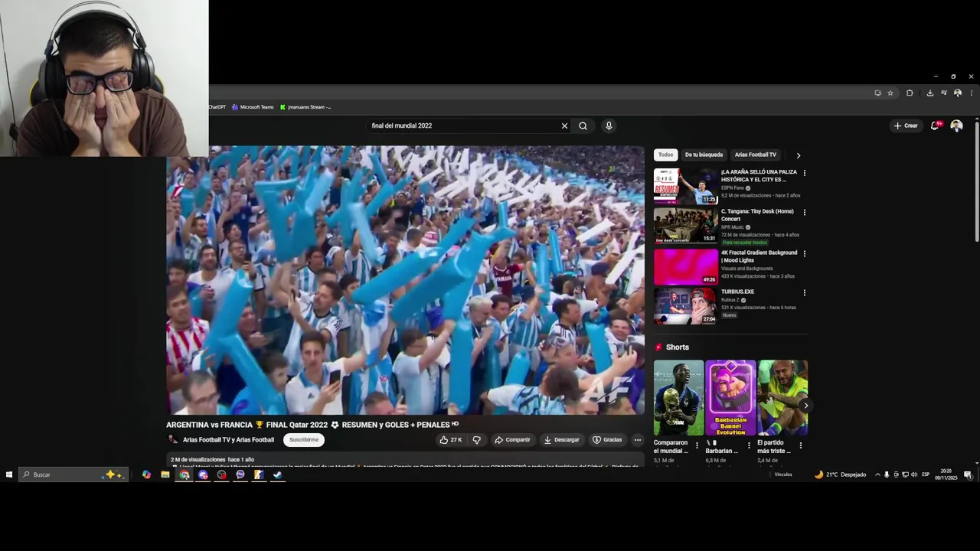980x551 pixels.
Task: Click the Gracias button
Action: coord(607,440)
